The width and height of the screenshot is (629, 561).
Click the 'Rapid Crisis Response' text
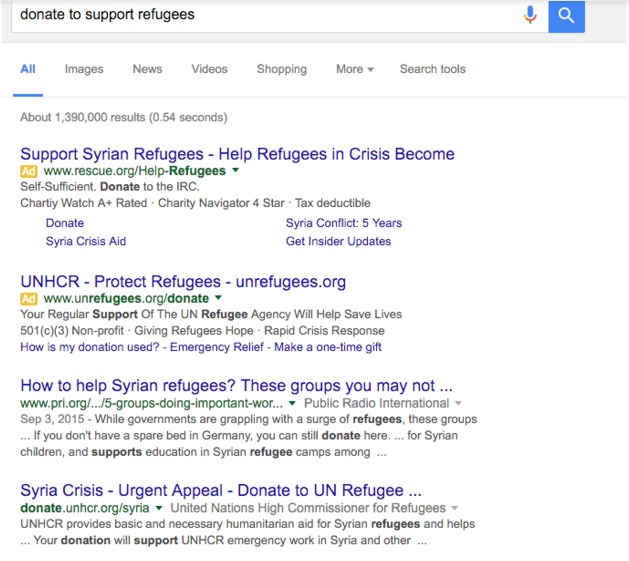[324, 331]
